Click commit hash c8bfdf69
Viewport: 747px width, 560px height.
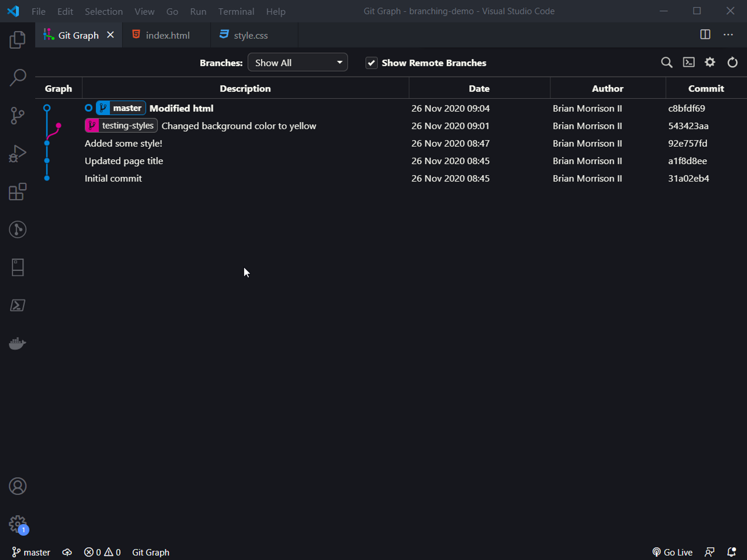(686, 108)
